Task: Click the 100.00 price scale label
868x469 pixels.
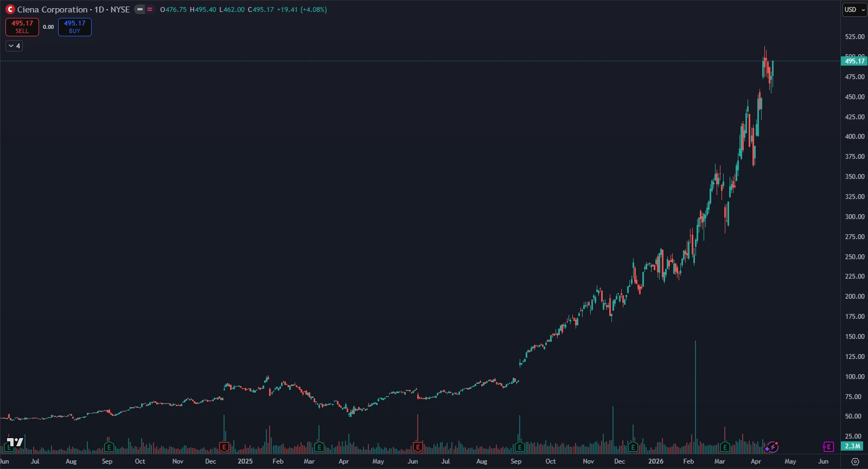Action: coord(855,377)
